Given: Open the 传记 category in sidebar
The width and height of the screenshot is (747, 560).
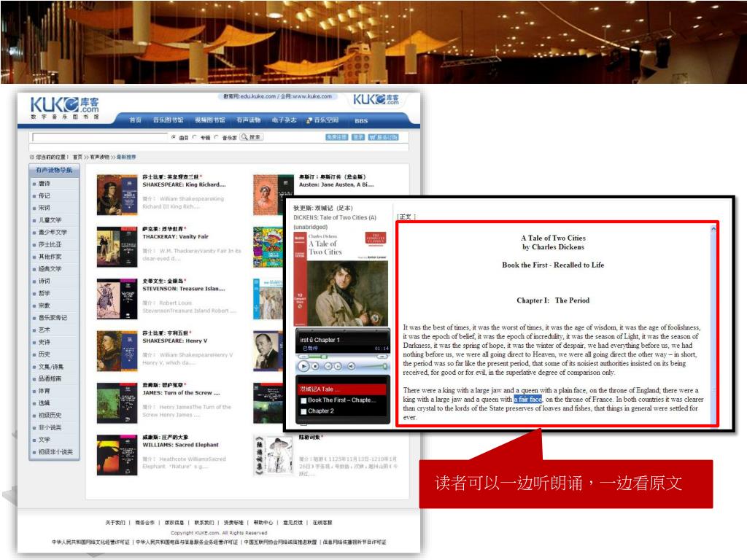Looking at the screenshot, I should tap(44, 195).
